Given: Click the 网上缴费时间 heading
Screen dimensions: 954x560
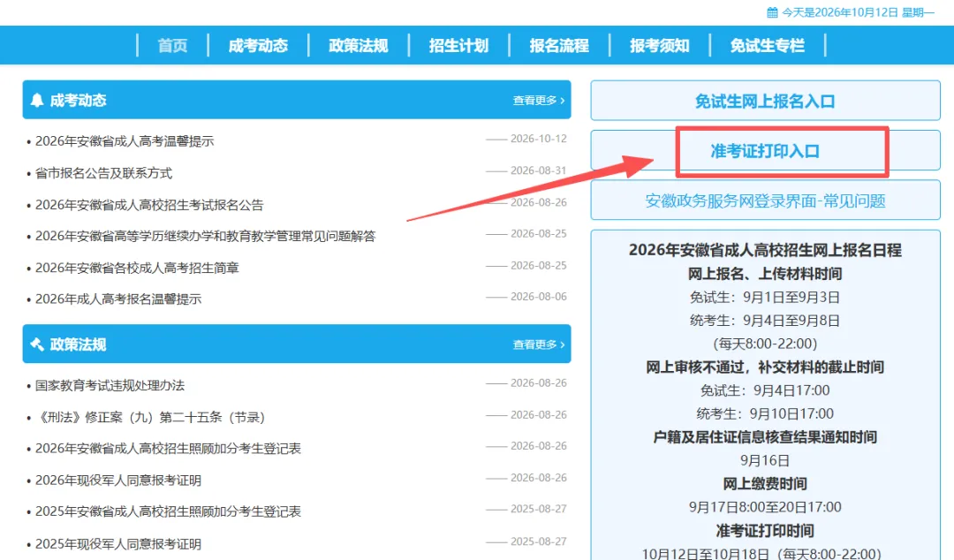Looking at the screenshot, I should (765, 484).
